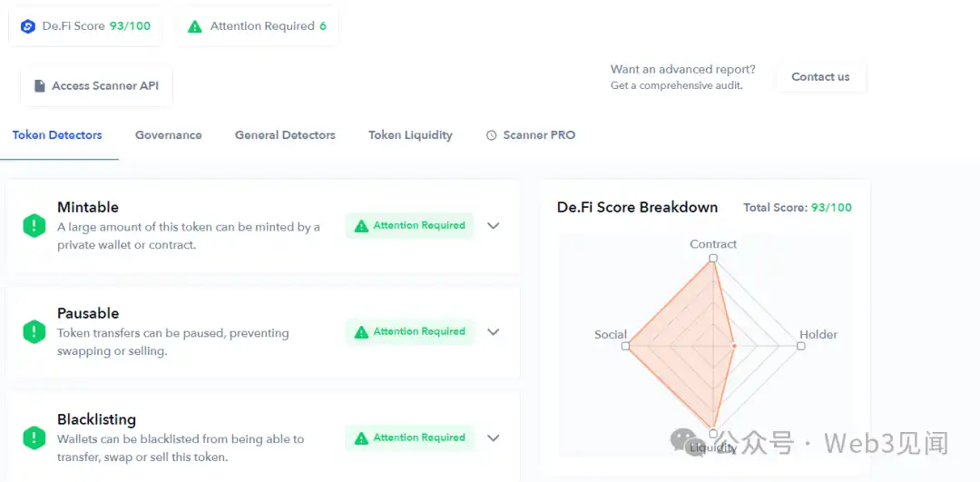Click the Contract point on the radar chart
Image resolution: width=980 pixels, height=482 pixels.
[x=713, y=259]
